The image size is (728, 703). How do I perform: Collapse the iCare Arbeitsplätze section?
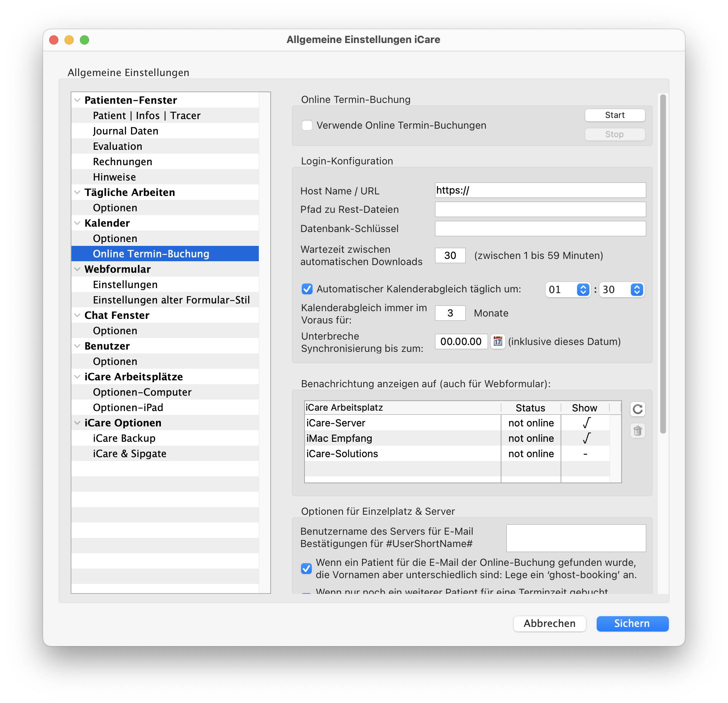(x=77, y=377)
